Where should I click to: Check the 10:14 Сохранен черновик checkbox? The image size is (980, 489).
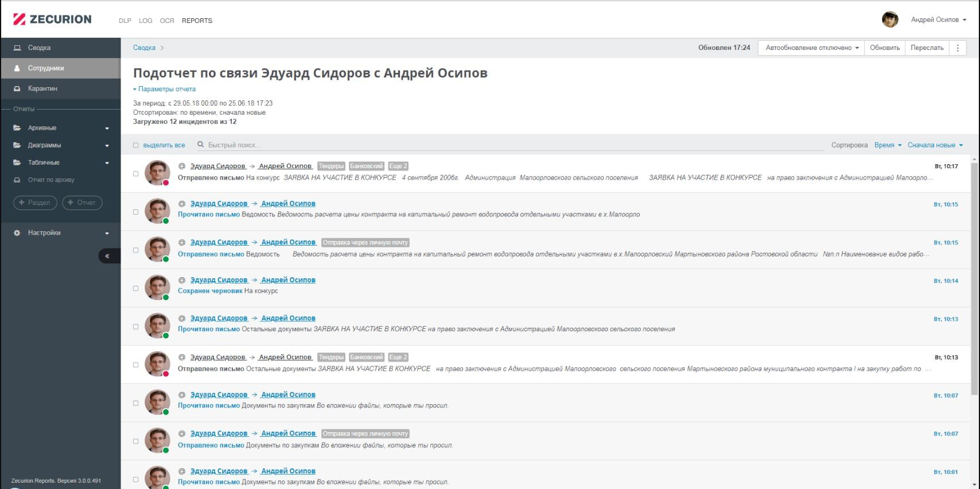pyautogui.click(x=136, y=288)
